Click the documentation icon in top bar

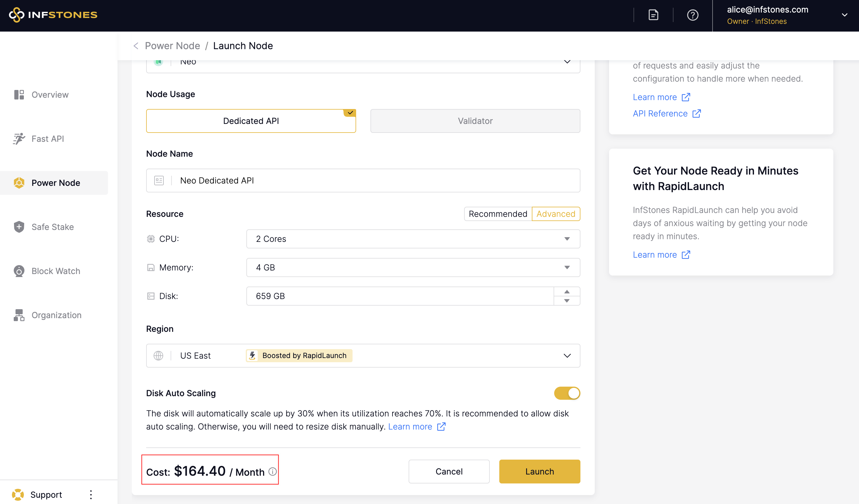click(x=653, y=15)
